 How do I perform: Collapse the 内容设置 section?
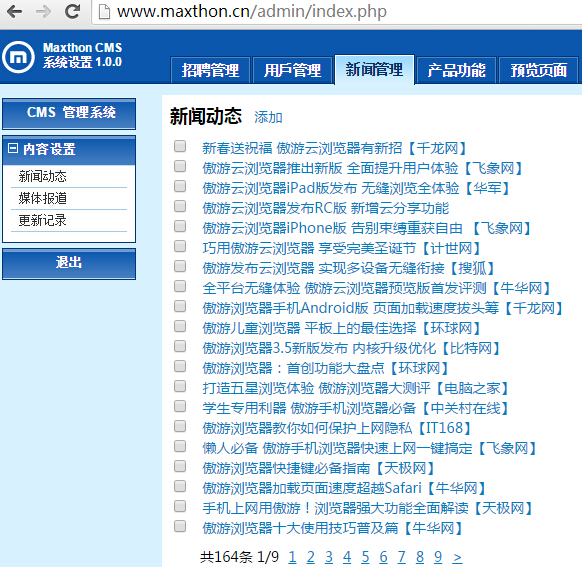point(13,148)
